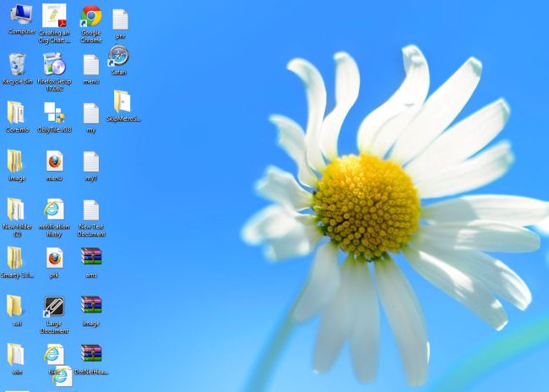Open the oms WinRAR archive

coord(91,263)
